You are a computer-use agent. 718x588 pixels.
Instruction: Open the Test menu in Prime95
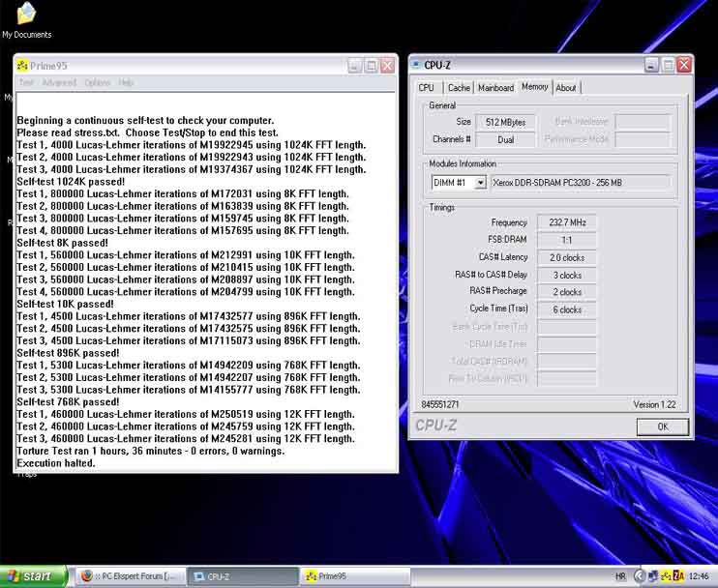pyautogui.click(x=26, y=83)
